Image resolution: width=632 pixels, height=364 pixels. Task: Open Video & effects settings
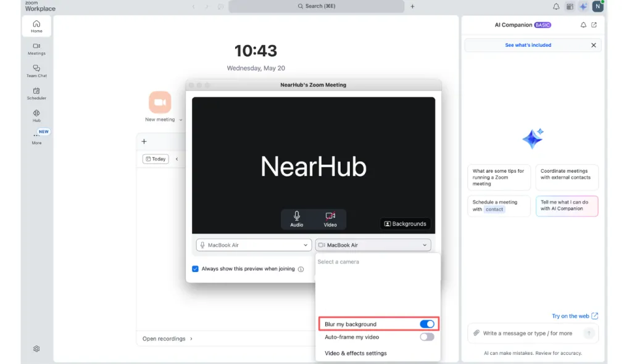[355, 353]
